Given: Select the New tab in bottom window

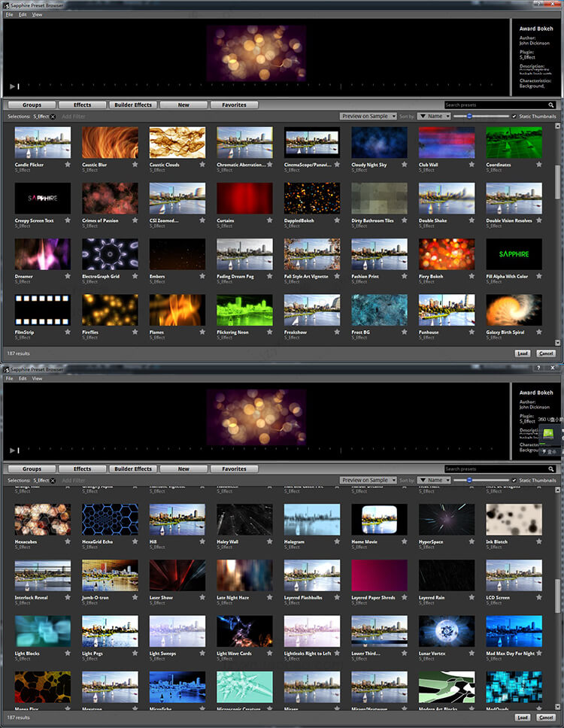Looking at the screenshot, I should [x=183, y=469].
